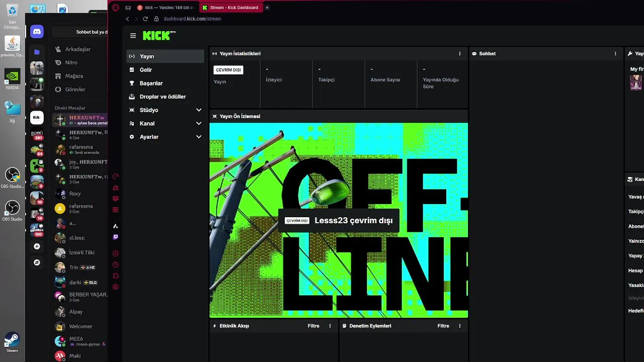Open Etkinlik Akışı panel three-dot menu
The image size is (644, 362).
pos(330,326)
